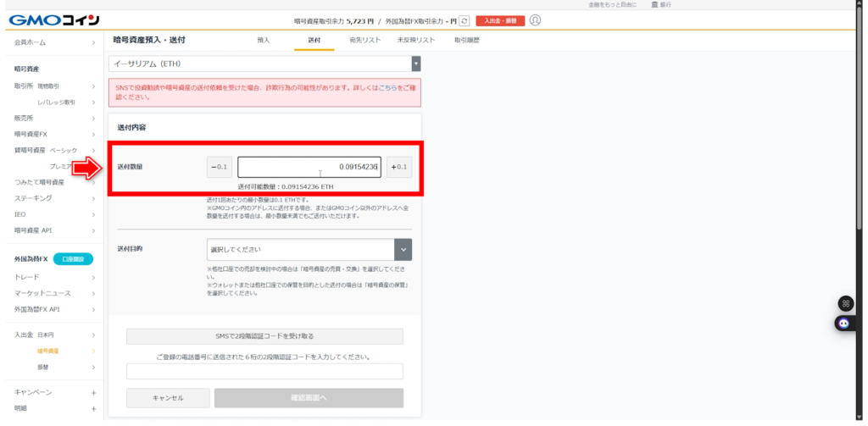This screenshot has width=868, height=426.
Task: Open the 取引履歴 tab
Action: pyautogui.click(x=467, y=40)
